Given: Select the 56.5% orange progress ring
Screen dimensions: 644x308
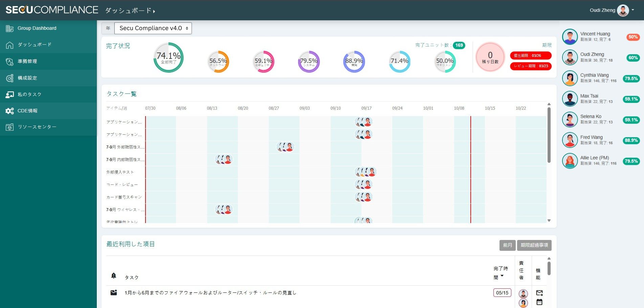Looking at the screenshot, I should point(218,62).
